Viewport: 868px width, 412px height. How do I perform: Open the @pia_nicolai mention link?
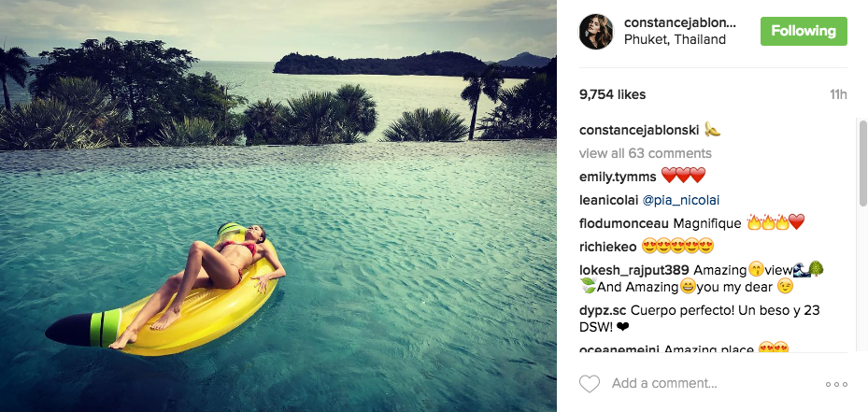click(680, 201)
